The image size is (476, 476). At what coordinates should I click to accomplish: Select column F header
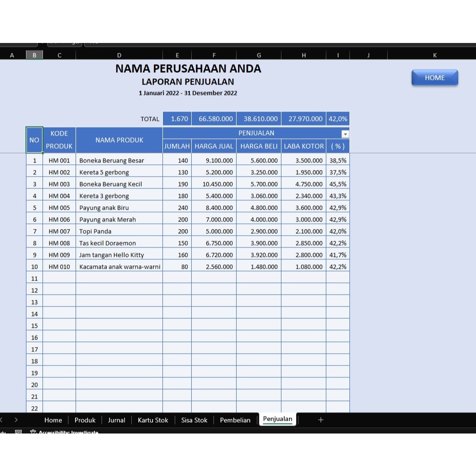[214, 55]
